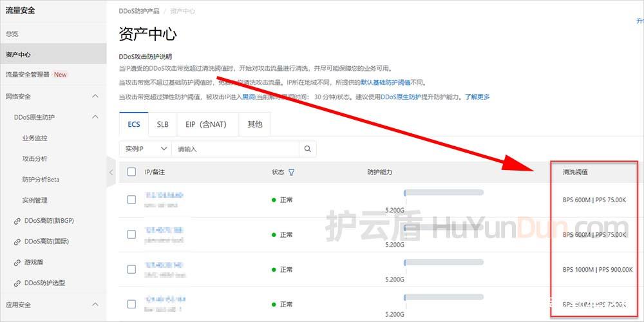Click link icon beside DDoS防护选型
The image size is (644, 322).
(17, 283)
